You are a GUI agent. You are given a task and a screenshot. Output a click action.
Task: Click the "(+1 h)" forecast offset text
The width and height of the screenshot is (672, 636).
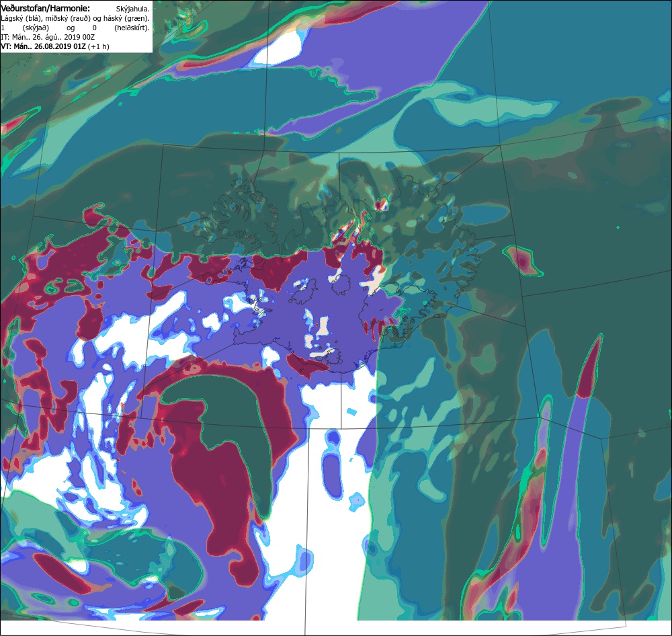(x=99, y=46)
